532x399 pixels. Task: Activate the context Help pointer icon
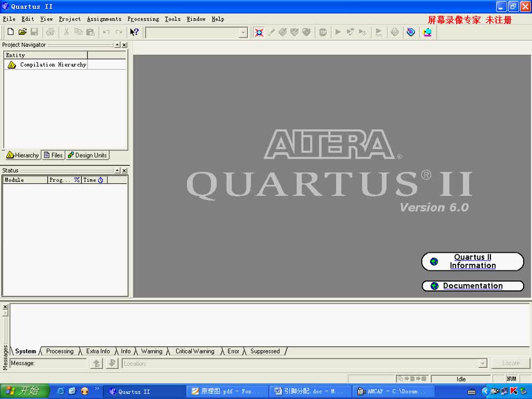coord(134,32)
